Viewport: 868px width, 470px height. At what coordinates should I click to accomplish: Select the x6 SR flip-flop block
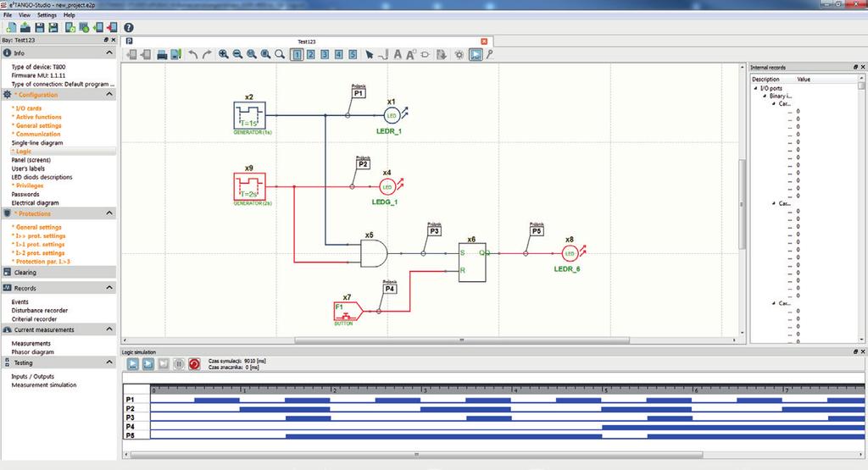click(x=472, y=263)
